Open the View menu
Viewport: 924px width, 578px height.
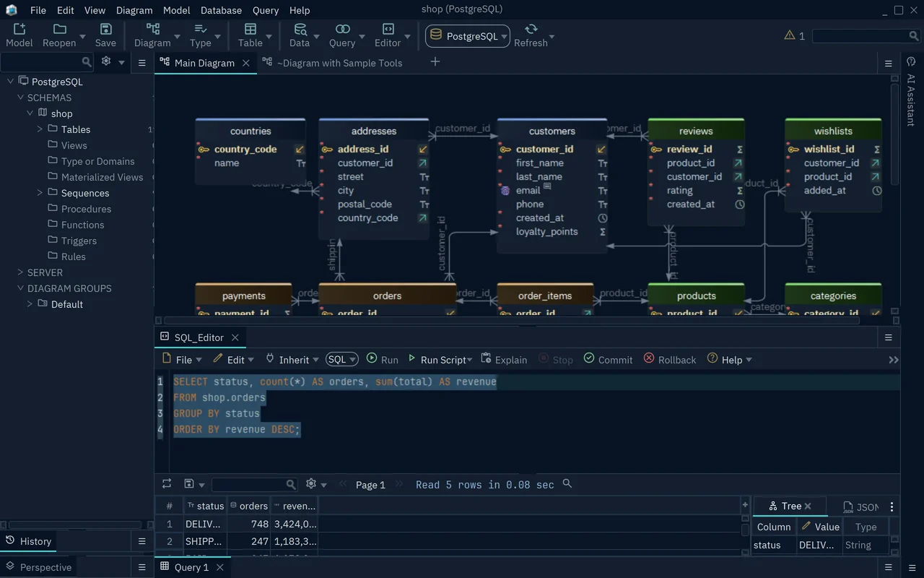[x=95, y=10]
